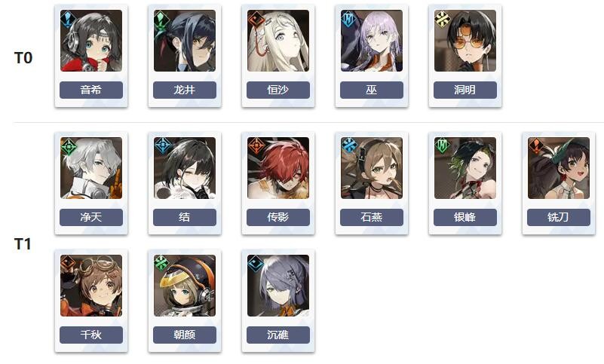Select the T0 tier label
The width and height of the screenshot is (604, 364).
click(23, 58)
